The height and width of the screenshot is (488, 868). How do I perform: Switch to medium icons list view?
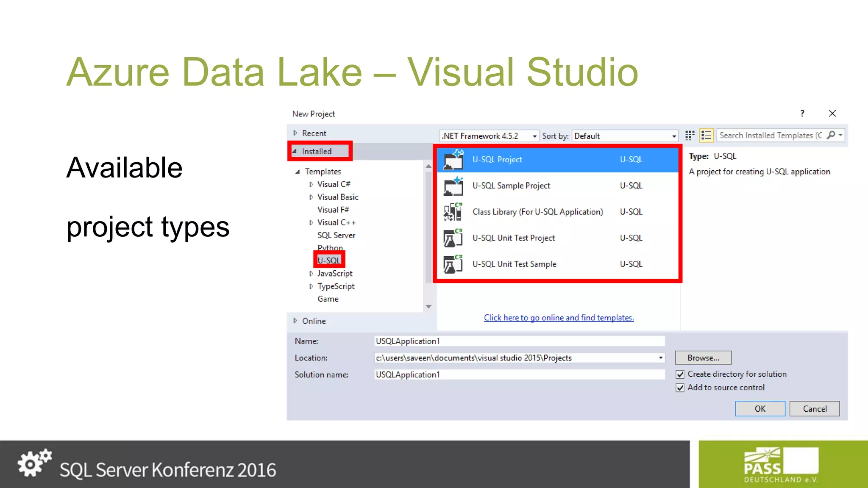pyautogui.click(x=706, y=136)
